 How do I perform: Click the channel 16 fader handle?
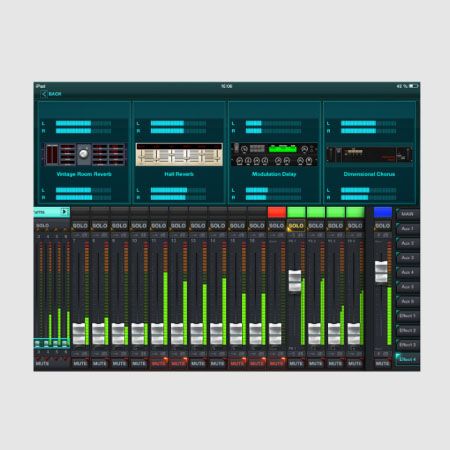click(256, 333)
